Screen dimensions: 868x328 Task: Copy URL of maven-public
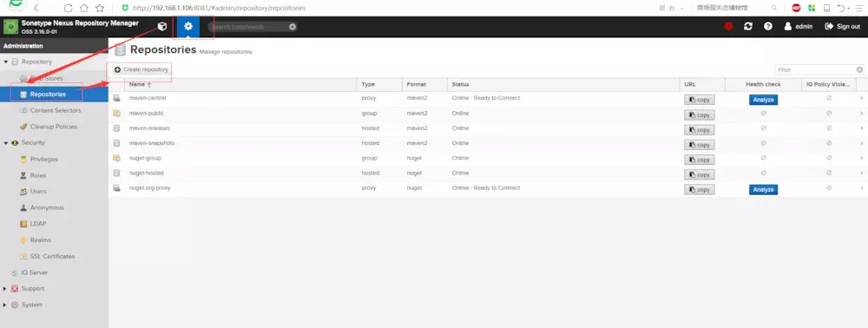pyautogui.click(x=699, y=115)
